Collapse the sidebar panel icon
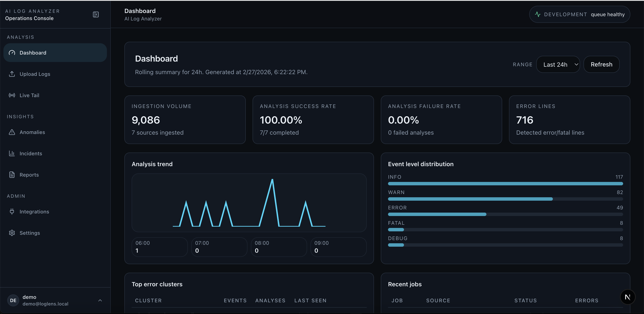This screenshot has width=644, height=314. click(x=96, y=14)
